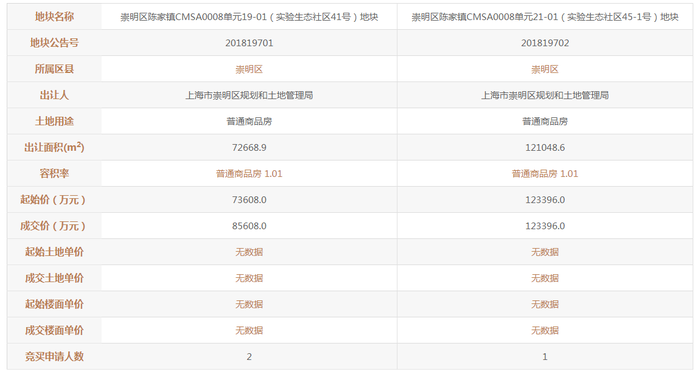
Task: Click announcement number 201819702
Action: (x=545, y=43)
